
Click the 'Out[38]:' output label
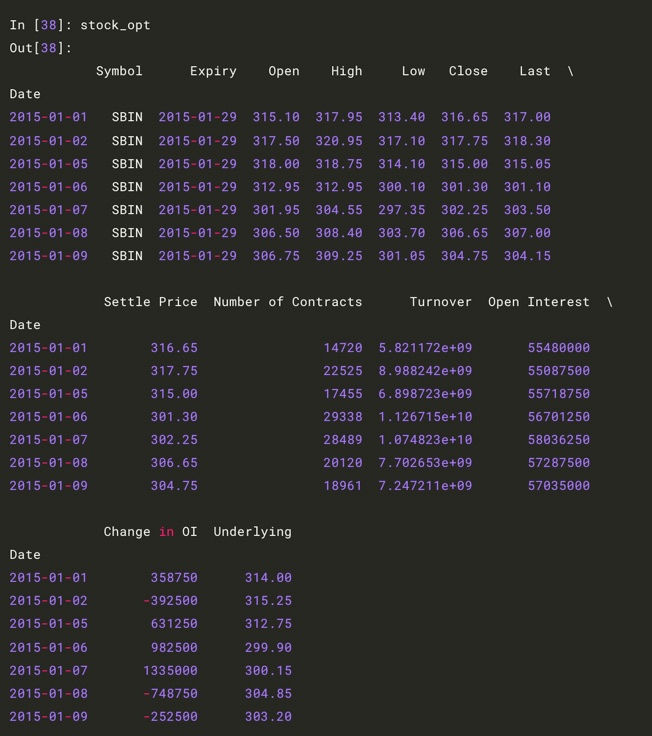[40, 48]
